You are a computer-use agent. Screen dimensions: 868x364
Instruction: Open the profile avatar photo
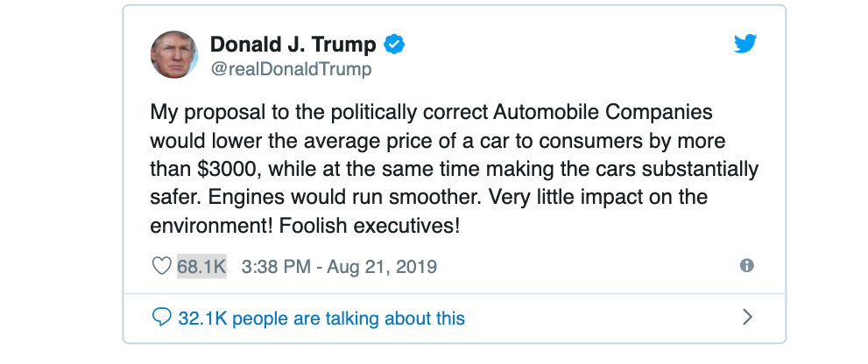click(173, 54)
